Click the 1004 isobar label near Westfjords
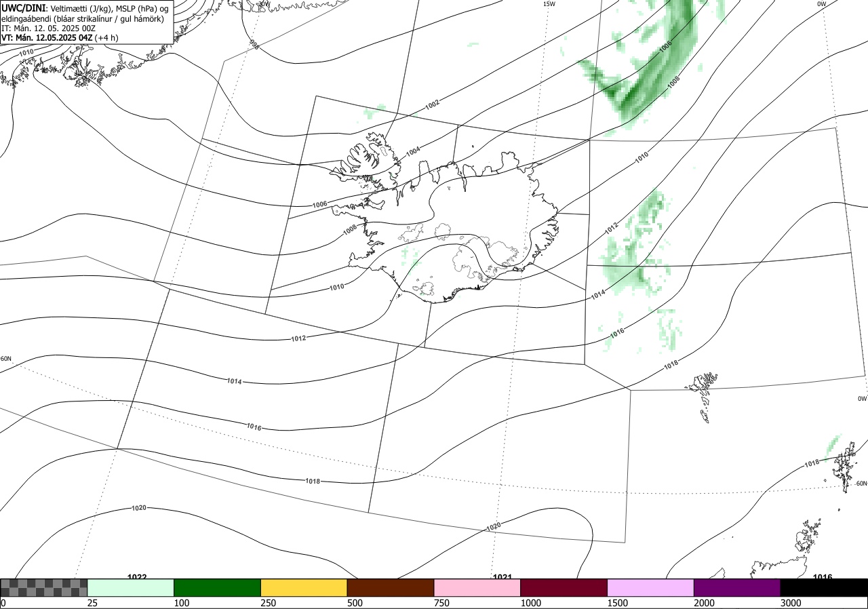Viewport: 868px width, 609px height. 413,151
